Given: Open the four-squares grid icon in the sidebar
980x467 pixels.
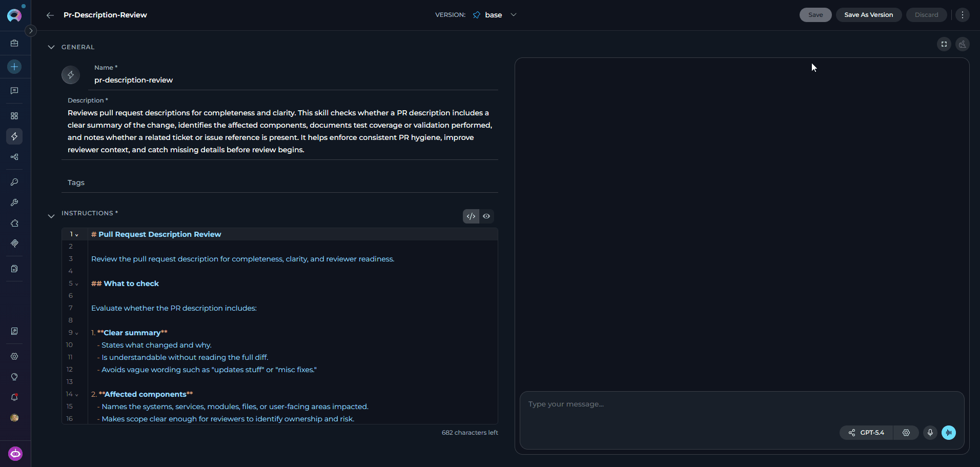Looking at the screenshot, I should click(x=14, y=116).
